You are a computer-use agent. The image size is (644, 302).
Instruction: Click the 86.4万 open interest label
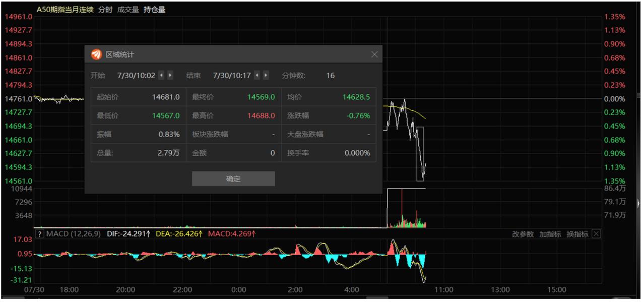pos(615,189)
